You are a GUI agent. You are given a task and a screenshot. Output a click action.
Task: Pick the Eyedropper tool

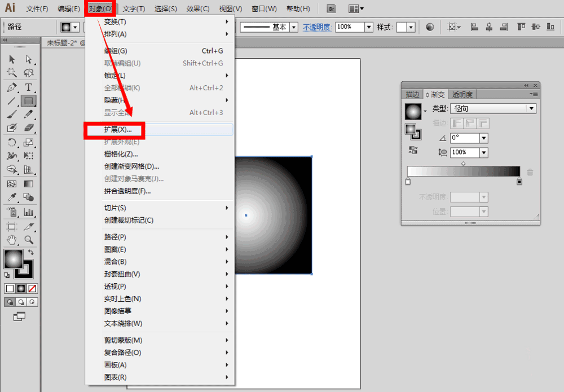coord(12,197)
